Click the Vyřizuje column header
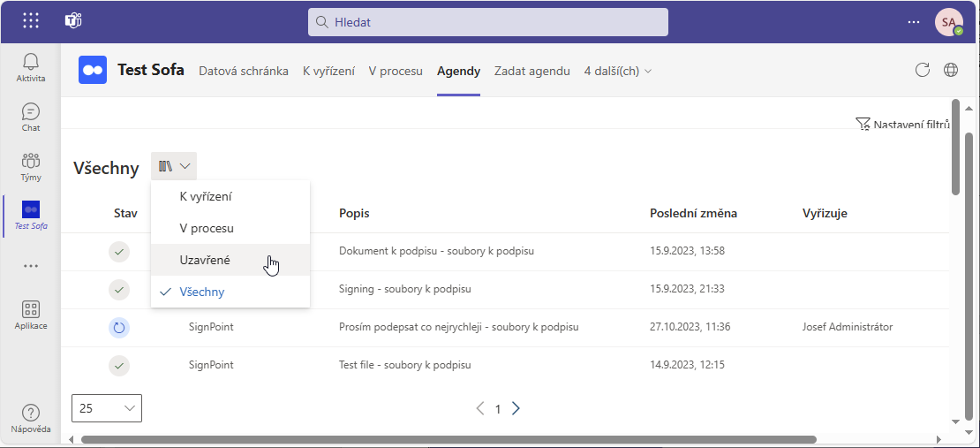 tap(825, 213)
